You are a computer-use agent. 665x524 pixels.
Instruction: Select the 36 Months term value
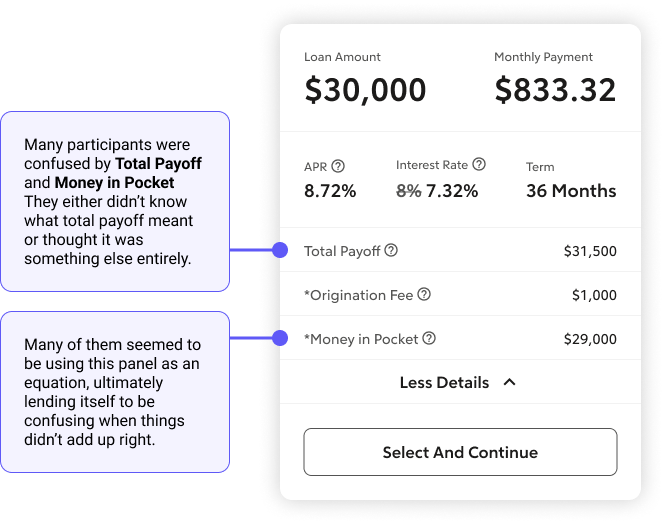click(x=571, y=190)
